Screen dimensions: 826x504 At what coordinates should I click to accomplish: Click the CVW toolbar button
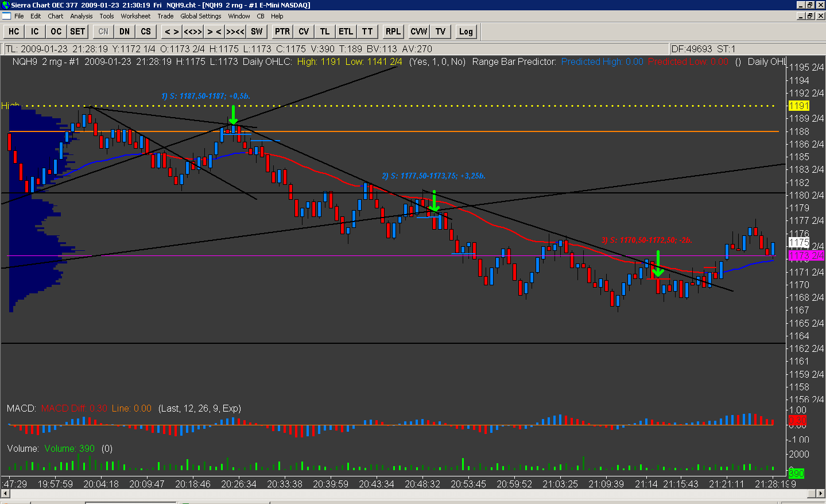[419, 32]
